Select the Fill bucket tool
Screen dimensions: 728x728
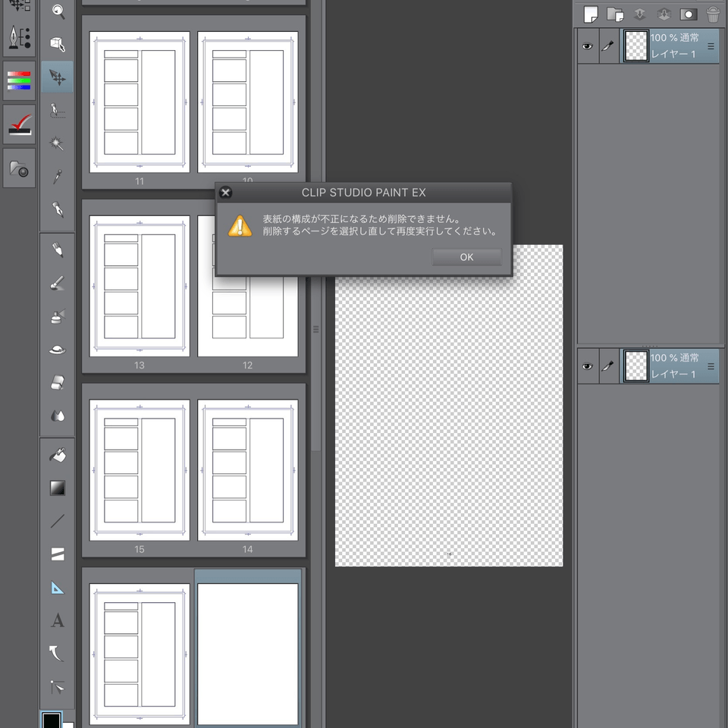tap(58, 455)
